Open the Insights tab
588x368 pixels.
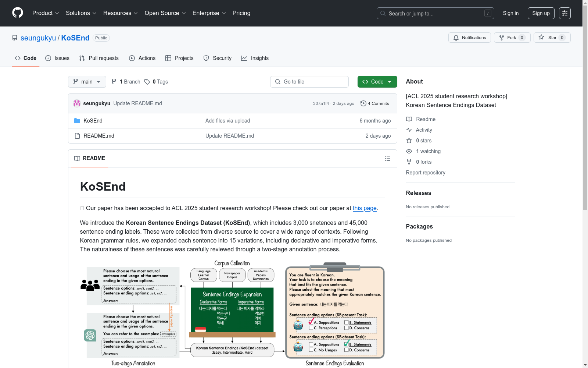tap(255, 58)
